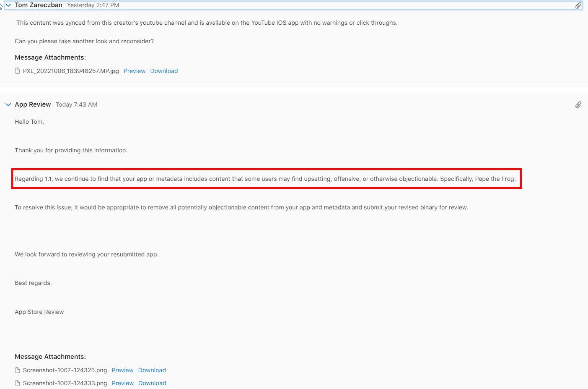588x389 pixels.
Task: Click file icon beside PXL_20221006_183948257.MP.jpg
Action: (x=18, y=71)
